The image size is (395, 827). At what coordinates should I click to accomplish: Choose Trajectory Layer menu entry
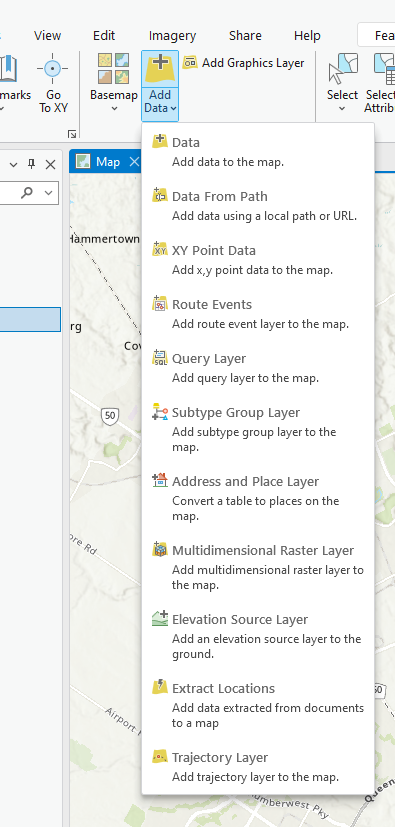click(258, 767)
